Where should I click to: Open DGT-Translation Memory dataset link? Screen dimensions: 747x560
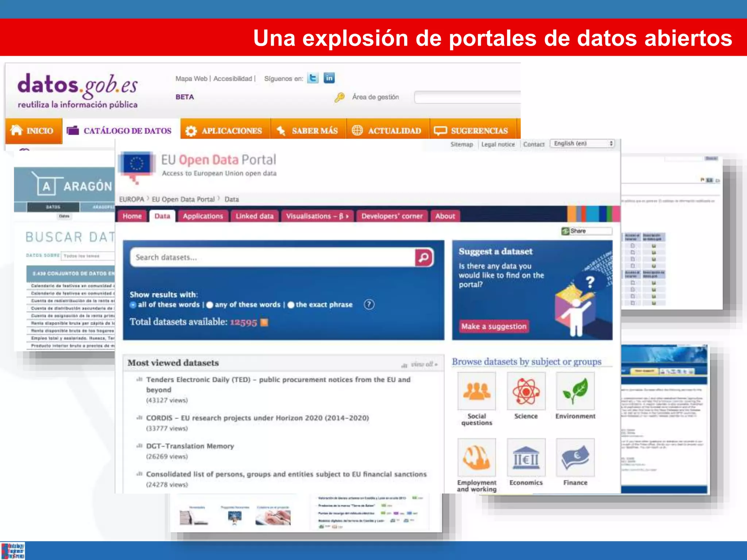190,446
